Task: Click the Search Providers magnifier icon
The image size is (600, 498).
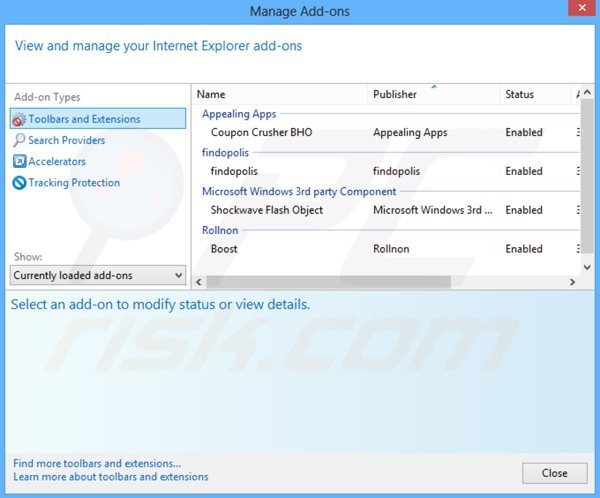Action: pyautogui.click(x=19, y=140)
